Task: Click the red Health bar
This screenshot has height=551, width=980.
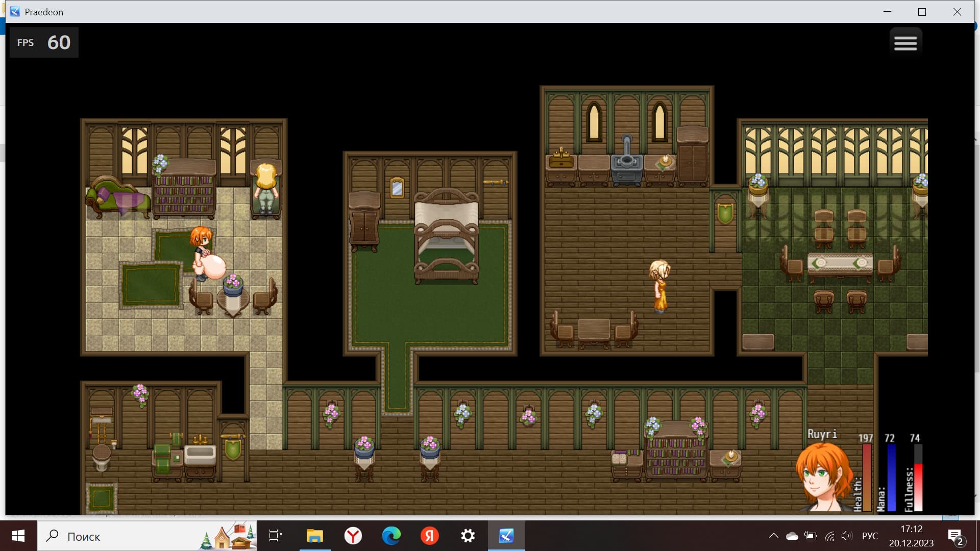Action: [x=866, y=477]
